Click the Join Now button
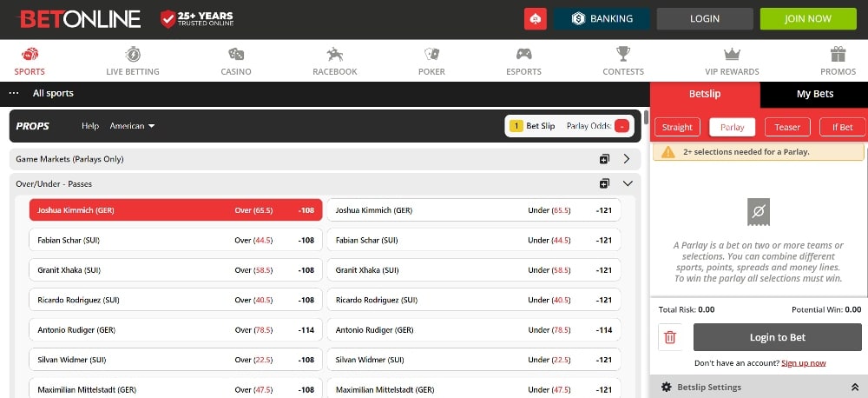The width and height of the screenshot is (868, 398). pyautogui.click(x=808, y=19)
